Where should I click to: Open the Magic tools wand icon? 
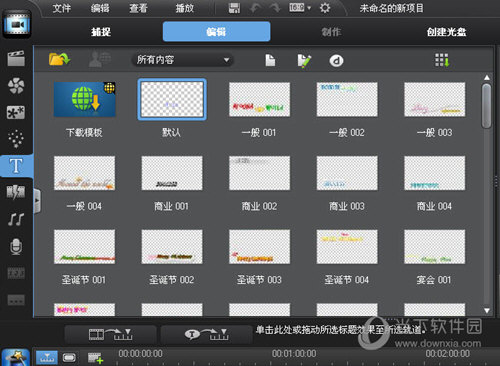coord(15,357)
